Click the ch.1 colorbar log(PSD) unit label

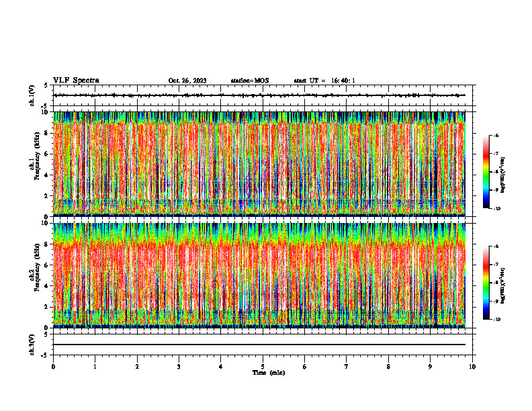click(503, 175)
